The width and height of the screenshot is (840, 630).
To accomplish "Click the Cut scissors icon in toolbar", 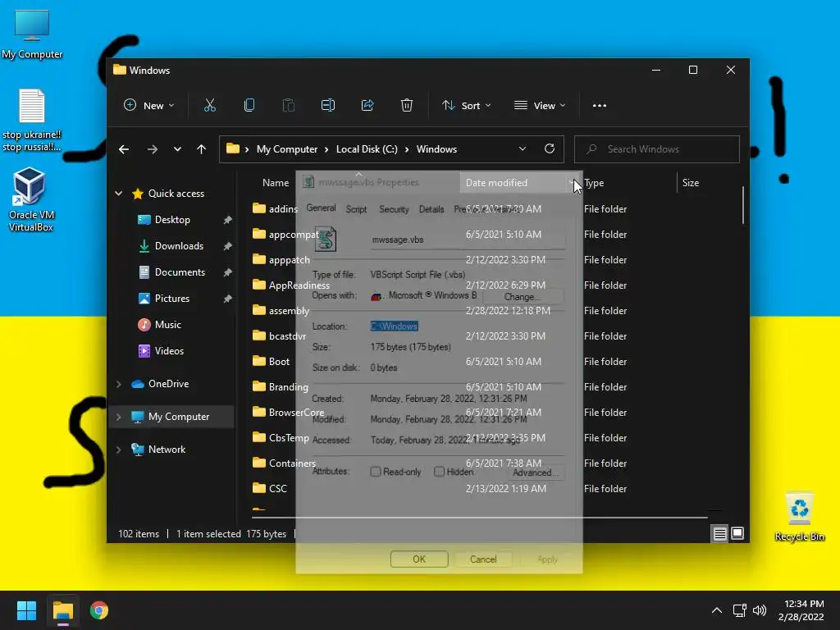I will [209, 106].
